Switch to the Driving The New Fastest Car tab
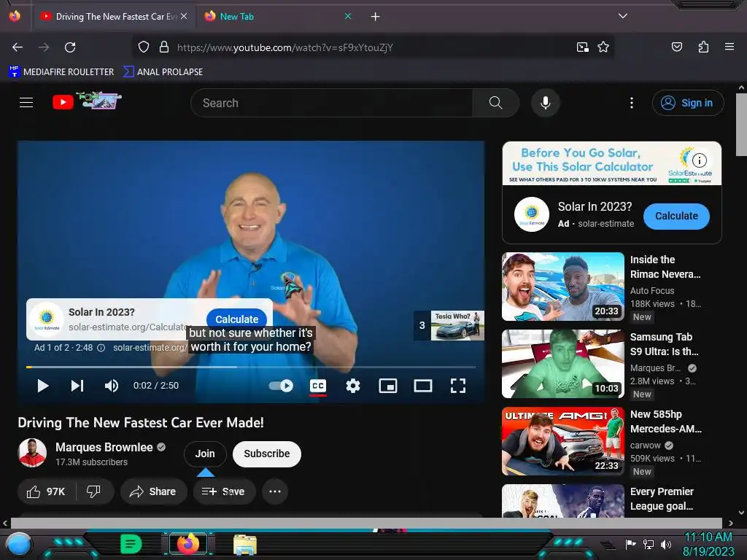Image resolution: width=747 pixels, height=560 pixels. pyautogui.click(x=113, y=17)
